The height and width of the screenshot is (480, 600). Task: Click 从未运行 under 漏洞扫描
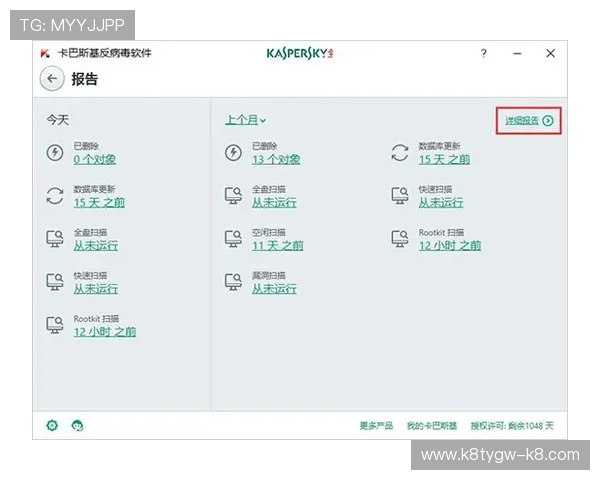[274, 289]
